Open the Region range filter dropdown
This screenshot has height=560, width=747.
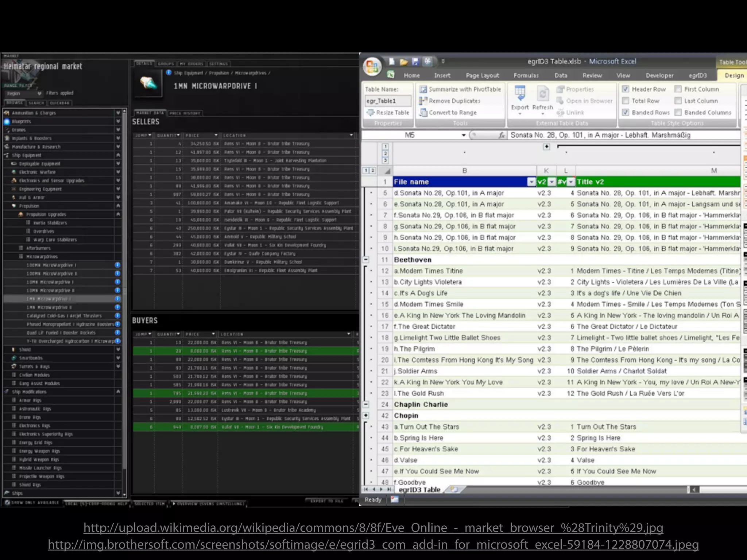coord(24,93)
